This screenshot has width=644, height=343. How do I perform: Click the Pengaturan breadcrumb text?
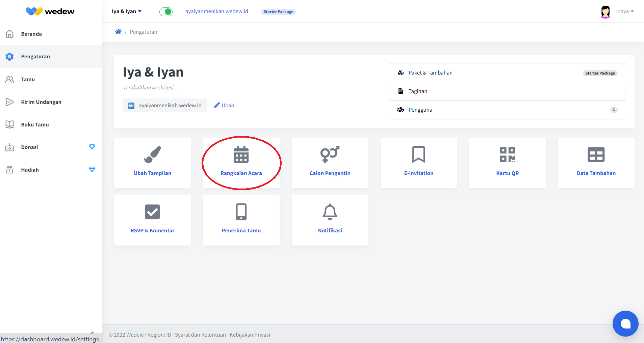point(144,32)
